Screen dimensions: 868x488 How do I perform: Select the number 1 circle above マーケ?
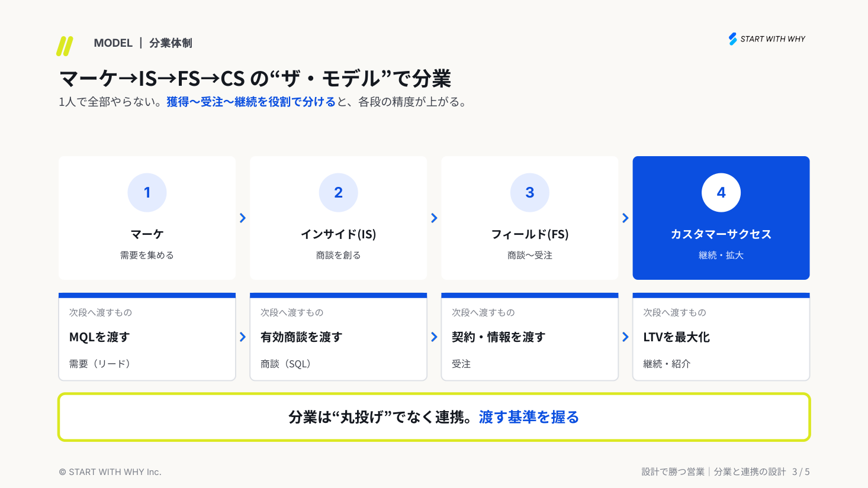click(147, 192)
